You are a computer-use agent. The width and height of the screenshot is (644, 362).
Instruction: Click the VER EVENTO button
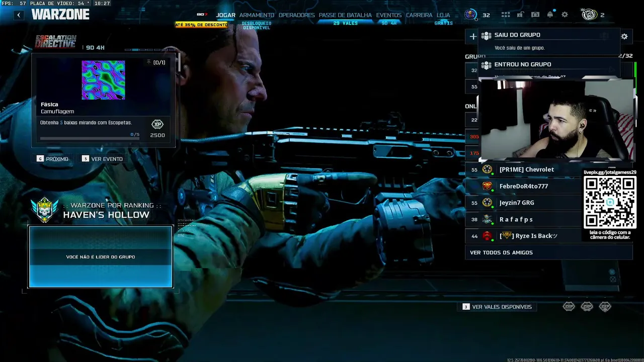tap(102, 159)
